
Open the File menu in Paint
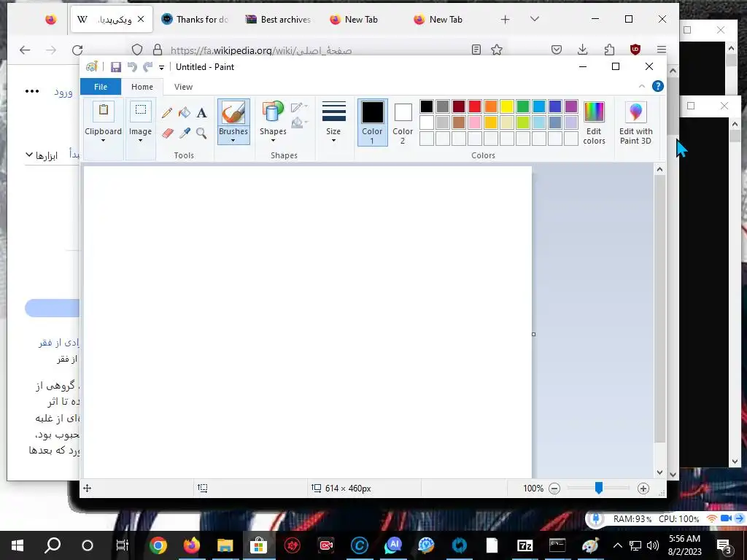pyautogui.click(x=101, y=87)
